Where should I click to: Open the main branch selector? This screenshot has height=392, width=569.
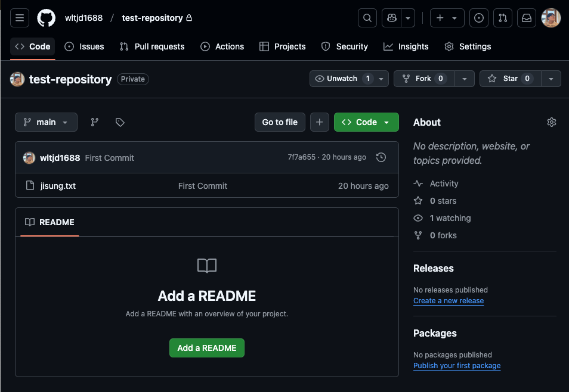click(46, 122)
